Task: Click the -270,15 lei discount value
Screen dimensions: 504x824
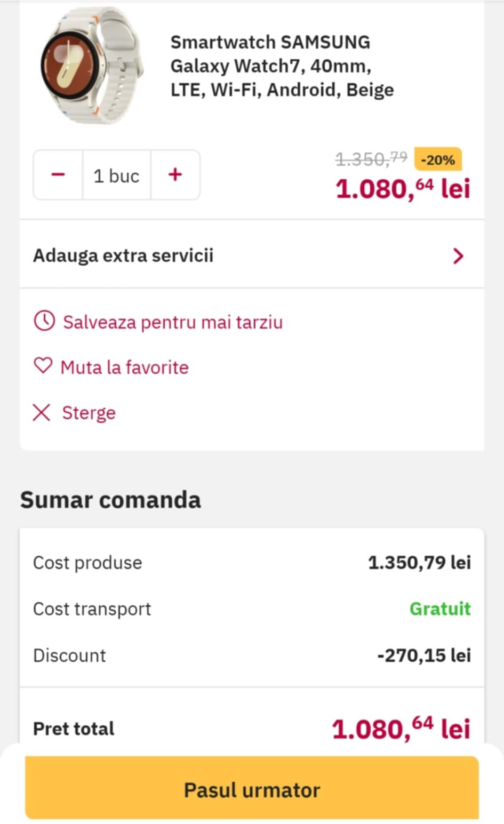Action: (x=424, y=655)
